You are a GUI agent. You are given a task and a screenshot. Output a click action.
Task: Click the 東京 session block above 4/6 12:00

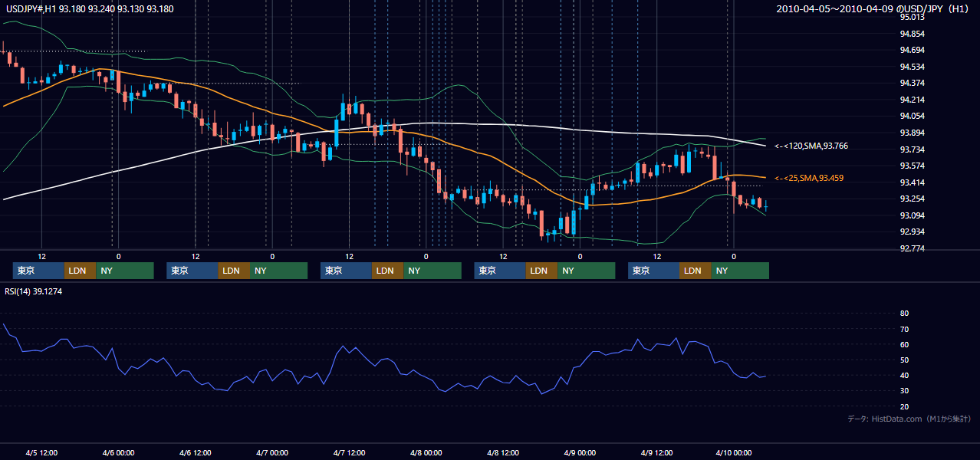pos(192,271)
